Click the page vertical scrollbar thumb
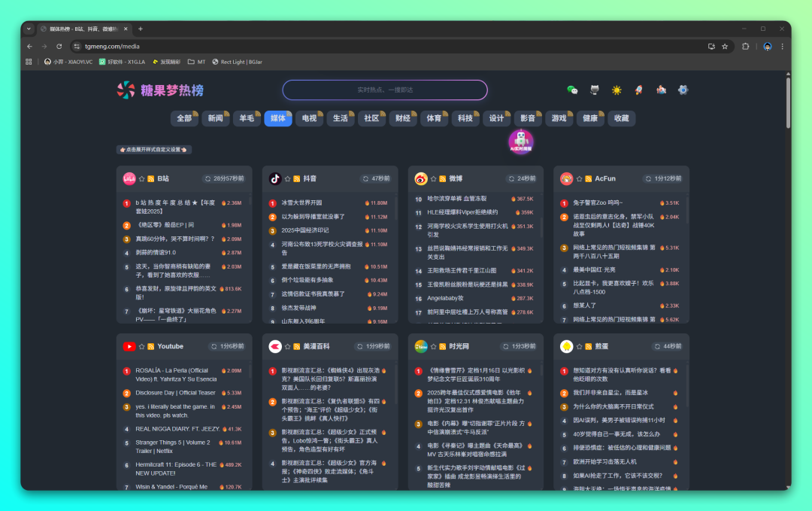This screenshot has width=812, height=511. (788, 102)
